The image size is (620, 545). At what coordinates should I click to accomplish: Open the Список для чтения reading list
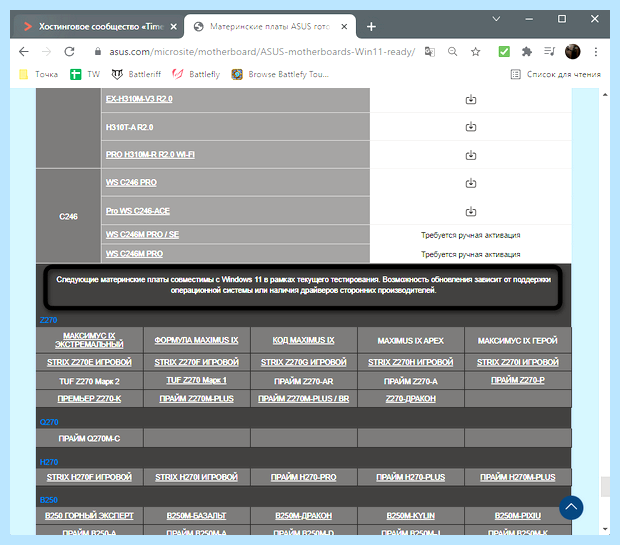556,74
